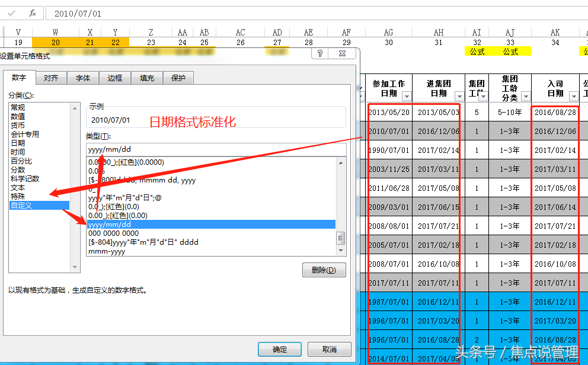
Task: Click cell 1987/07/01
Action: (x=389, y=302)
